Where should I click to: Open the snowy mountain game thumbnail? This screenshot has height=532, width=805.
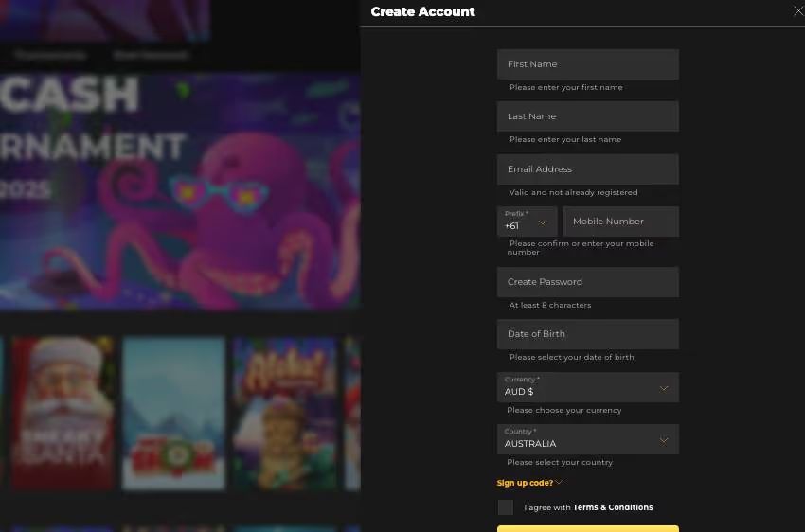pos(173,413)
